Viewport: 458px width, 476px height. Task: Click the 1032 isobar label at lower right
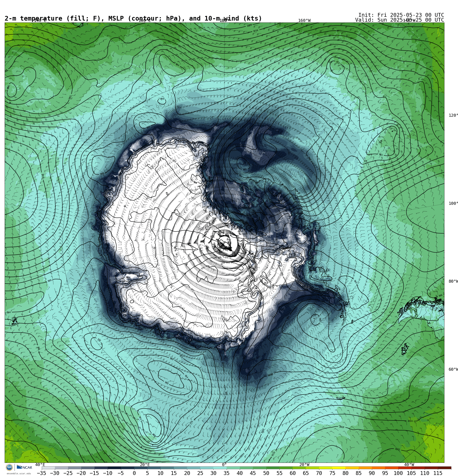click(x=397, y=449)
